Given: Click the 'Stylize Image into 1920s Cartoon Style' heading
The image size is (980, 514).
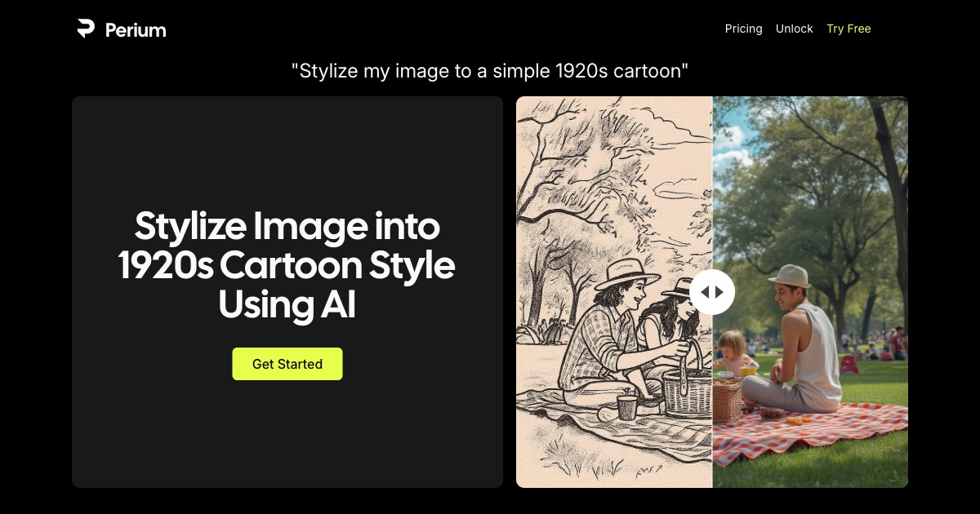Looking at the screenshot, I should (x=287, y=265).
